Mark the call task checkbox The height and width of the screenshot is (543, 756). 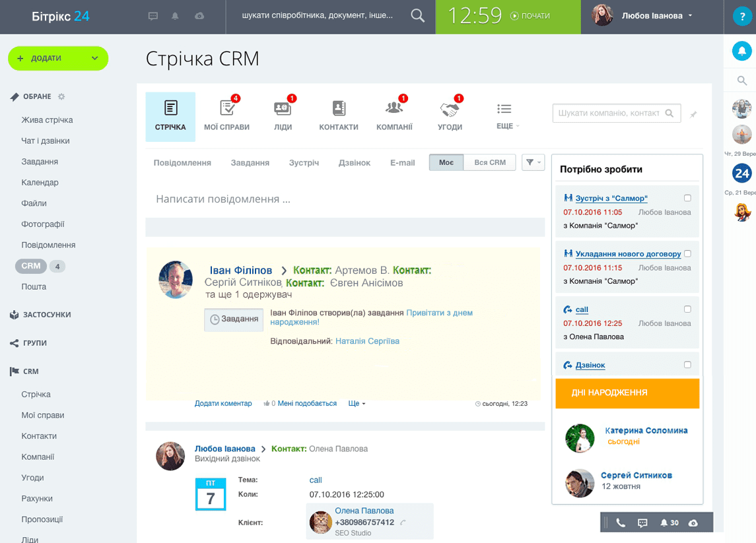(x=687, y=309)
